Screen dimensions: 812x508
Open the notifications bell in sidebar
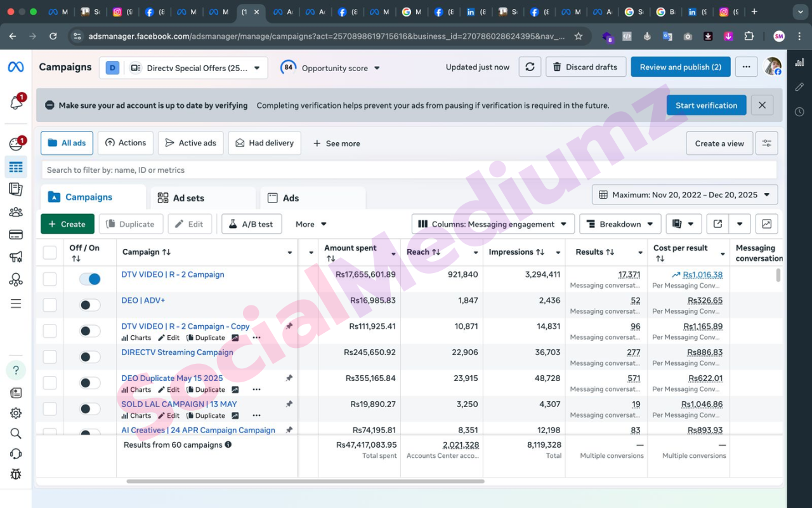coord(16,102)
